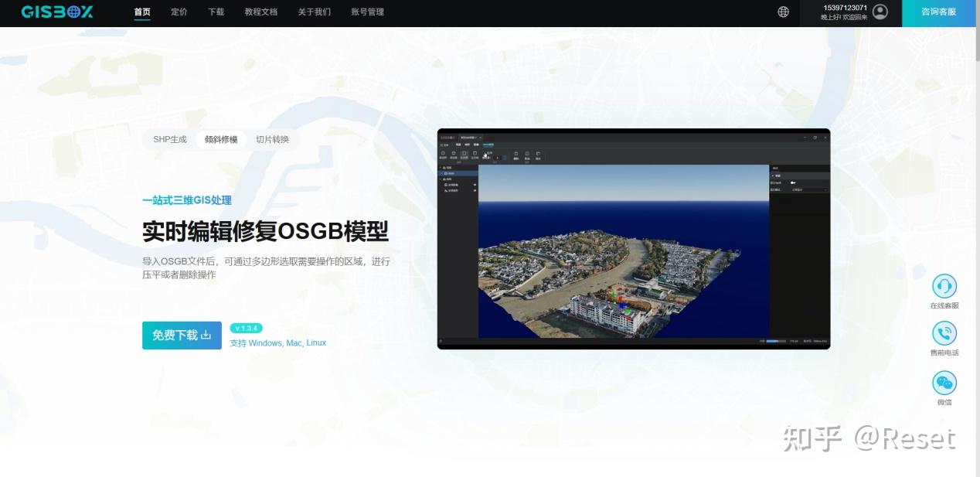This screenshot has width=980, height=477.
Task: Toggle visibility of the second model layer
Action: [473, 193]
